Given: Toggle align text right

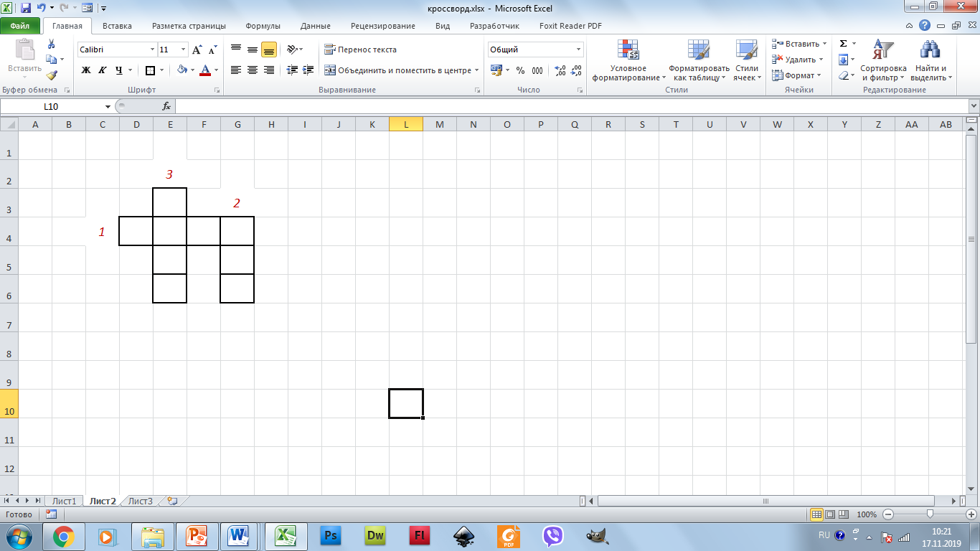Looking at the screenshot, I should 269,70.
